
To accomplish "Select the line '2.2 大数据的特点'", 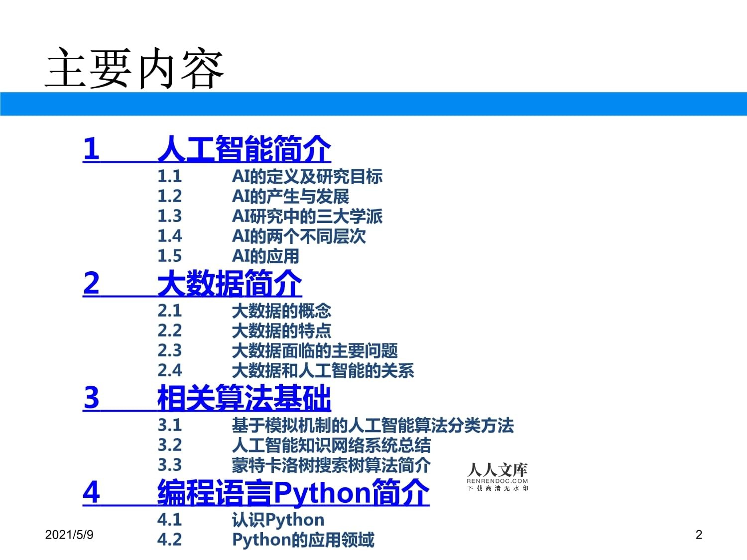I will tap(245, 331).
